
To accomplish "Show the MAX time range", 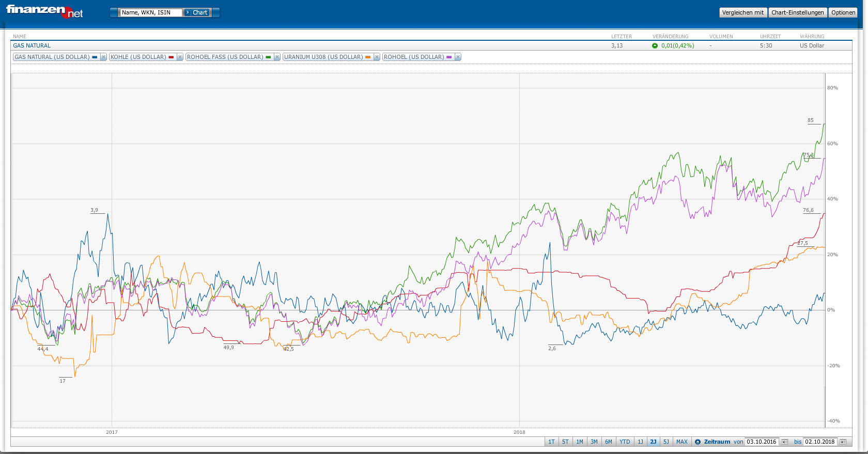I will [682, 442].
